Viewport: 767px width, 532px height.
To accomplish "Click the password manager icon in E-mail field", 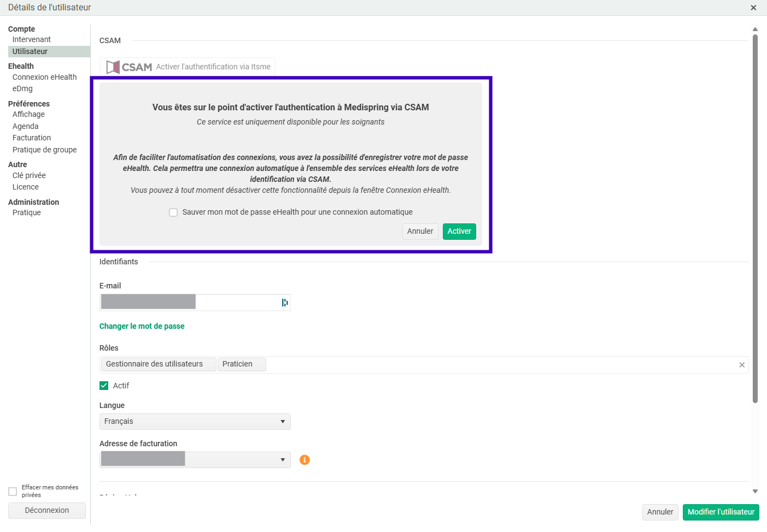I will point(284,303).
